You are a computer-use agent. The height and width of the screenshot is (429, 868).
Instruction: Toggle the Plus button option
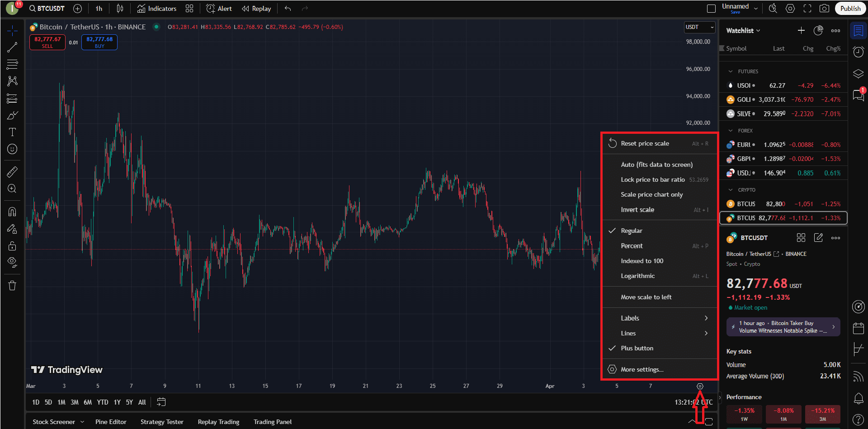click(x=660, y=348)
